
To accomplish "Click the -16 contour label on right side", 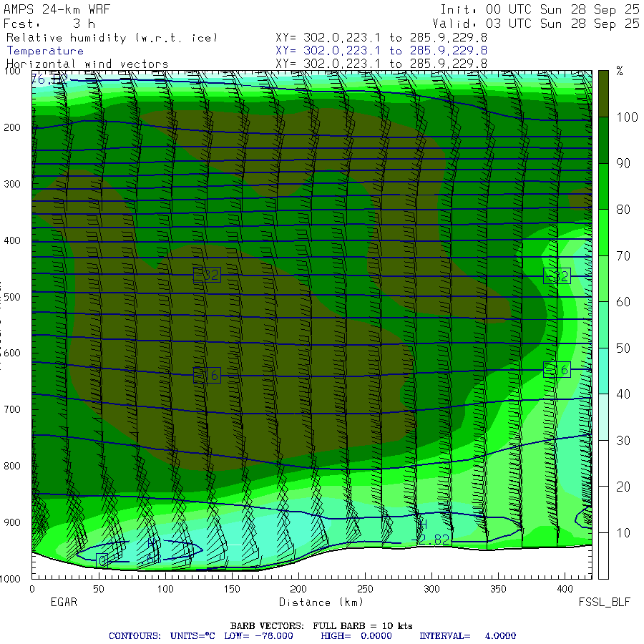I will 557,370.
